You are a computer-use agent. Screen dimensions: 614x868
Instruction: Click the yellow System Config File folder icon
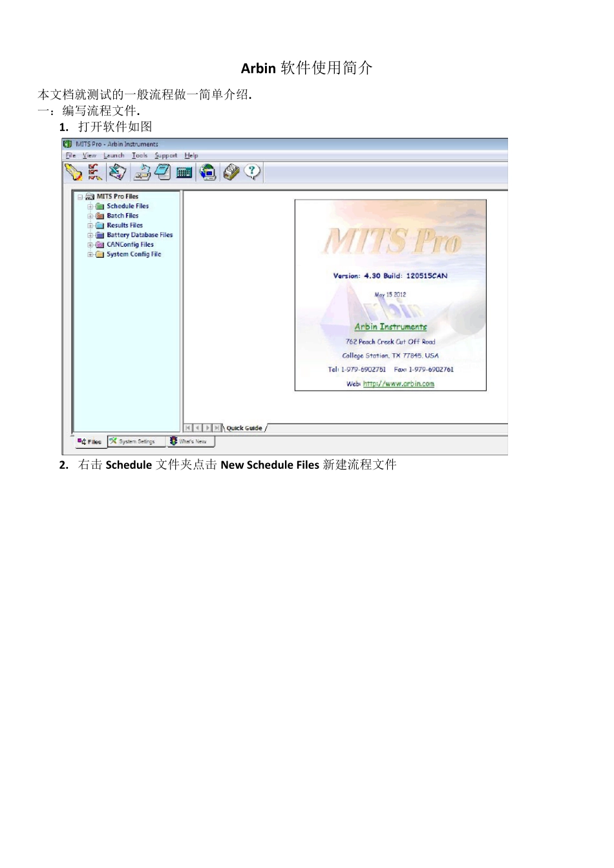pyautogui.click(x=100, y=254)
